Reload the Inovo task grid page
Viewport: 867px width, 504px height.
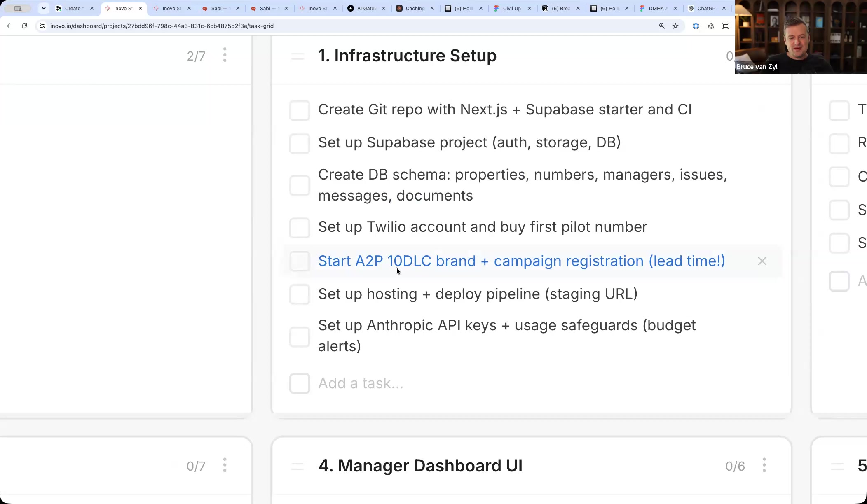click(24, 26)
